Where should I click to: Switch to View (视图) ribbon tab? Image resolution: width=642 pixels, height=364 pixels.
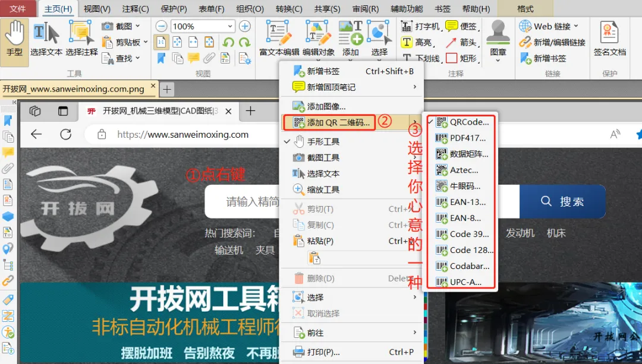97,8
